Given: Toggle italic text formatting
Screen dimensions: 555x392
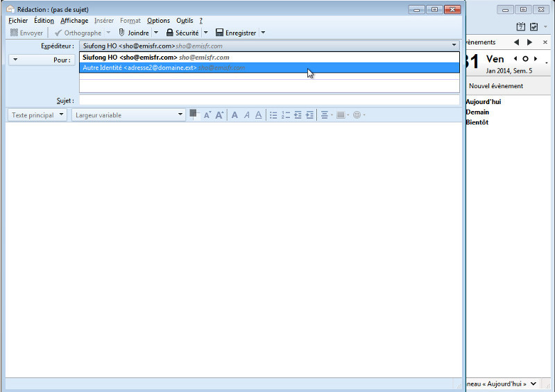Looking at the screenshot, I should click(x=246, y=115).
